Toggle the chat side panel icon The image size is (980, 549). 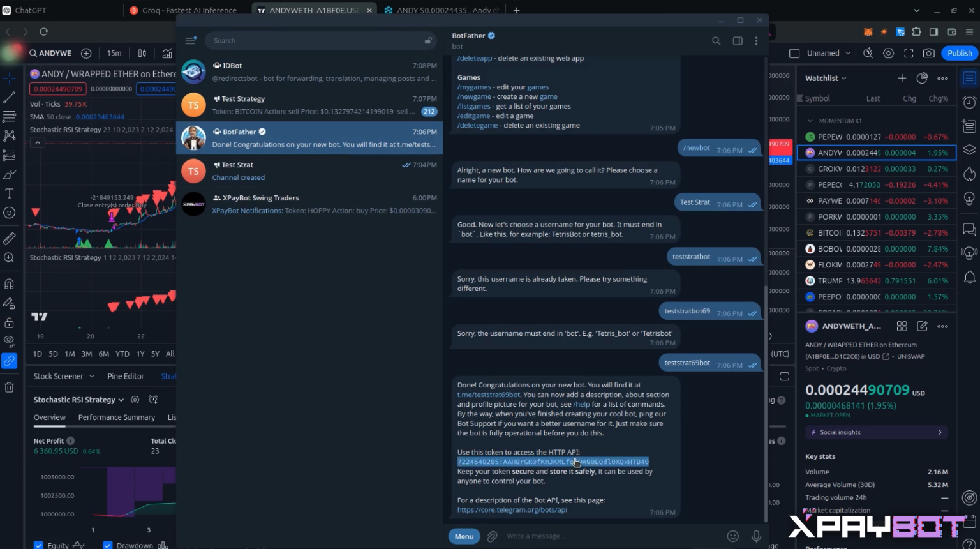(738, 41)
